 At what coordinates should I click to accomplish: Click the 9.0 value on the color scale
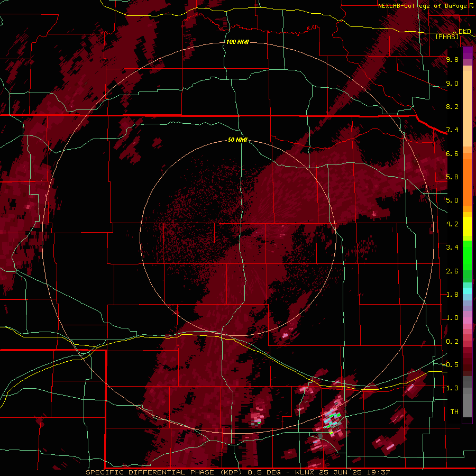point(452,83)
